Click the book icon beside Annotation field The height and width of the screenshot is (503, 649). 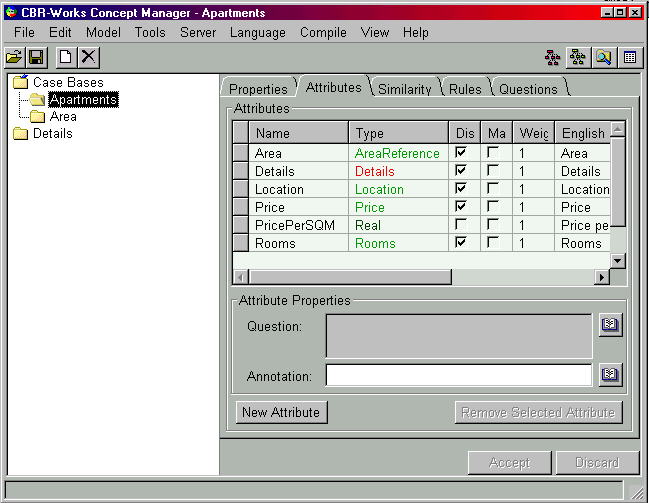610,375
